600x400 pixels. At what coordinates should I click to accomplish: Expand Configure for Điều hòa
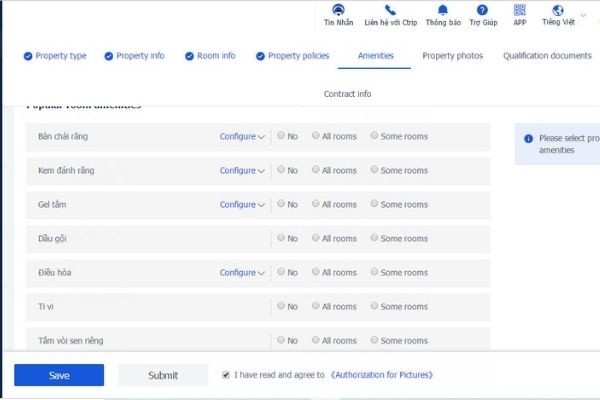click(242, 273)
